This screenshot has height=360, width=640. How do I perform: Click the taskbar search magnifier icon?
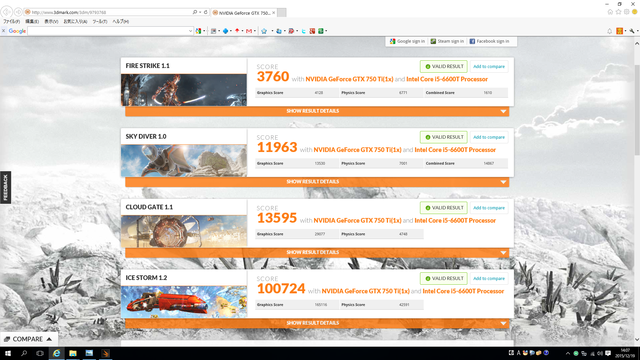(24, 353)
